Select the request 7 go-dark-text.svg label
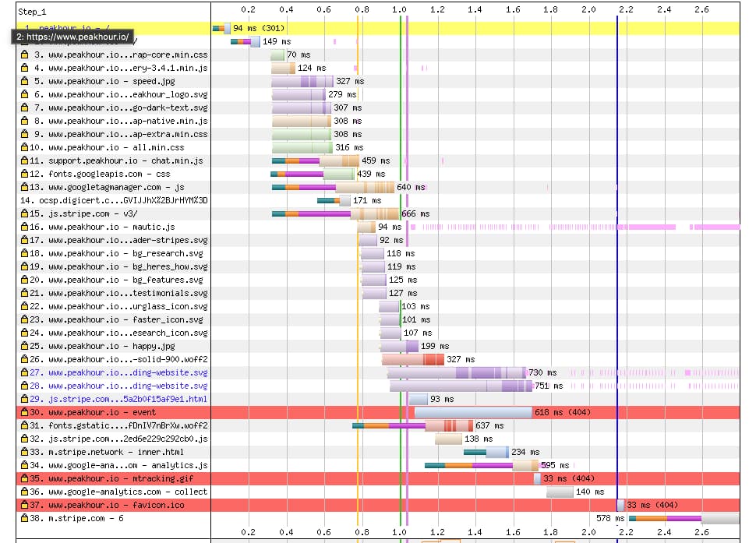This screenshot has height=543, width=756. click(121, 108)
